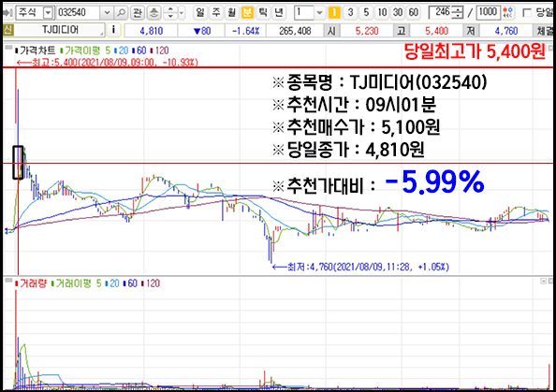Image resolution: width=556 pixels, height=392 pixels.
Task: Click the volume panel maximize icon
Action: point(543,281)
